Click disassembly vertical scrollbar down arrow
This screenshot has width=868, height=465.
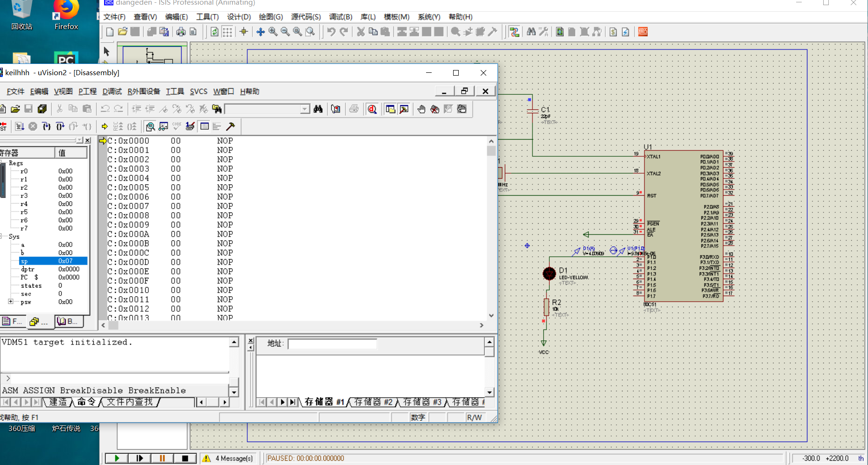(491, 316)
